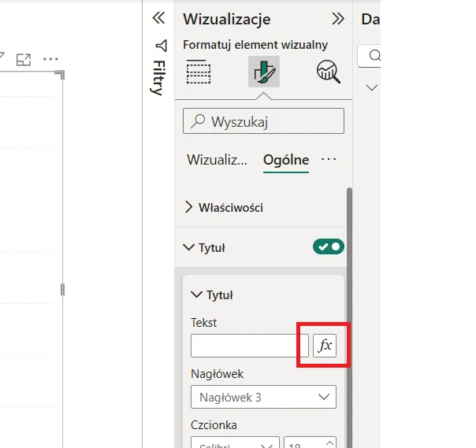
Task: Click the Filtry funnel icon
Action: (161, 45)
